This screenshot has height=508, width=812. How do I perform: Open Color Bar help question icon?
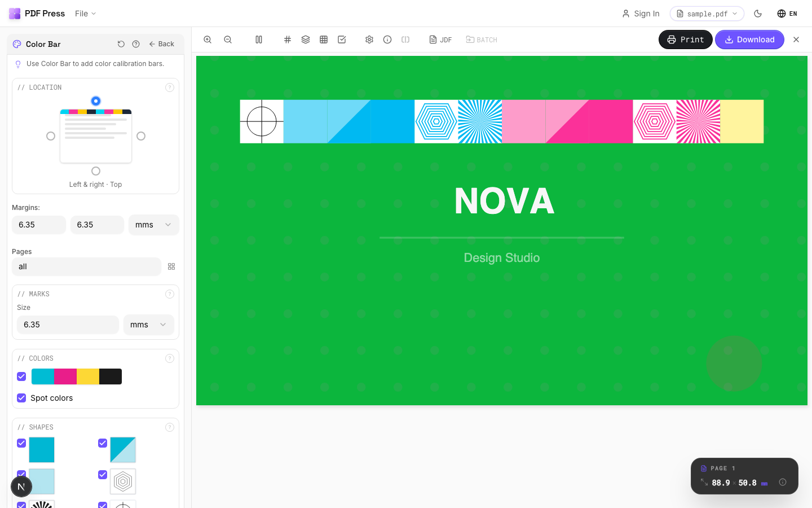click(136, 44)
